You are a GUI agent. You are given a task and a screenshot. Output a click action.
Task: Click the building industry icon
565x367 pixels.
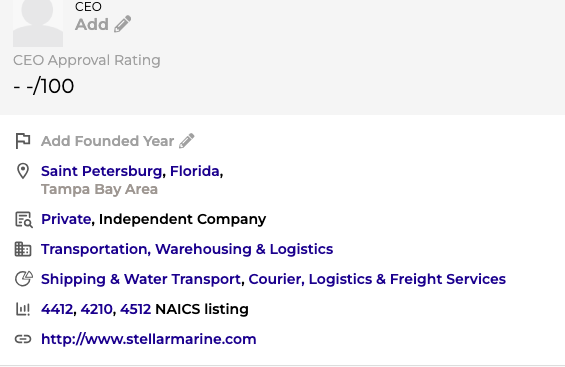23,249
